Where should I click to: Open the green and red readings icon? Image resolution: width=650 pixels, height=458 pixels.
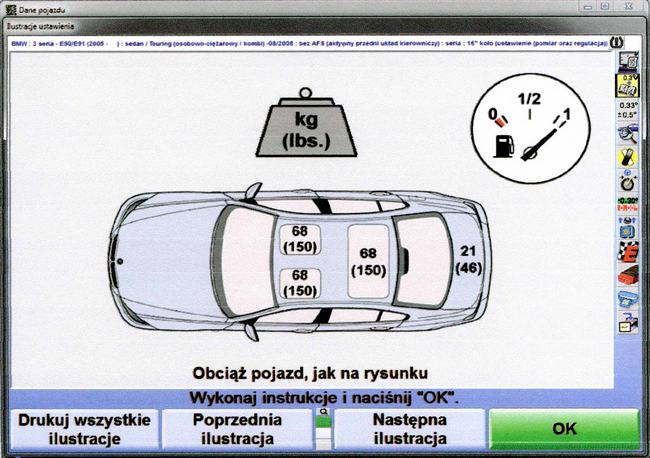628,204
